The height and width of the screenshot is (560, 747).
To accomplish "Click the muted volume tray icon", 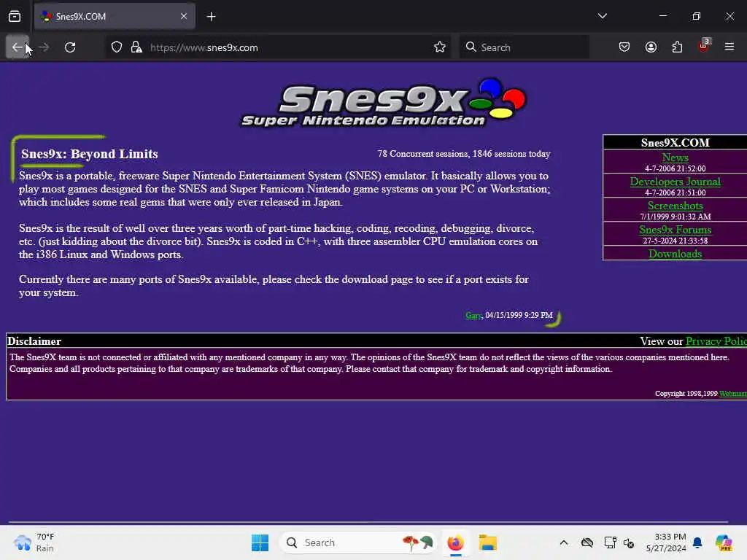I will (629, 542).
